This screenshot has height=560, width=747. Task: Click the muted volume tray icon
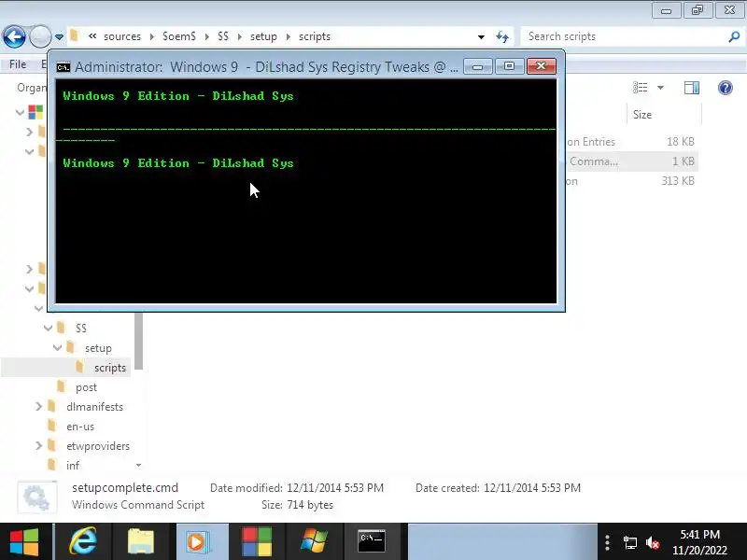[653, 543]
